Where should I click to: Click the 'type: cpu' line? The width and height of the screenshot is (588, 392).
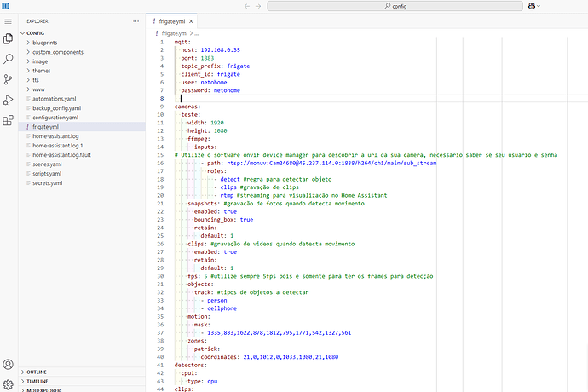coord(202,381)
